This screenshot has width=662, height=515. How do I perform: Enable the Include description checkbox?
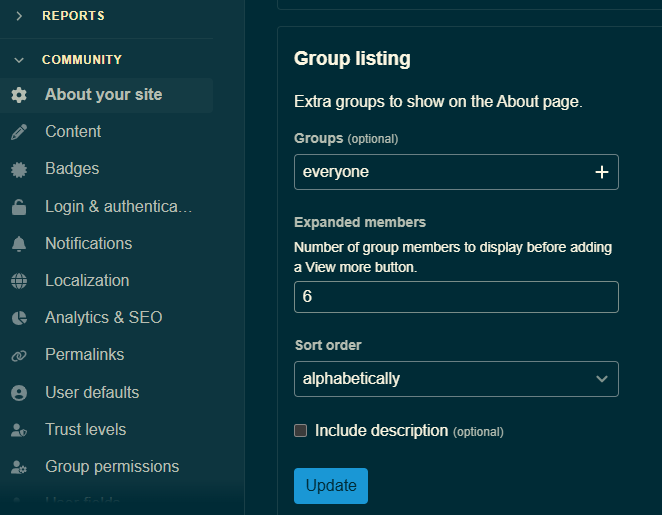pos(301,431)
